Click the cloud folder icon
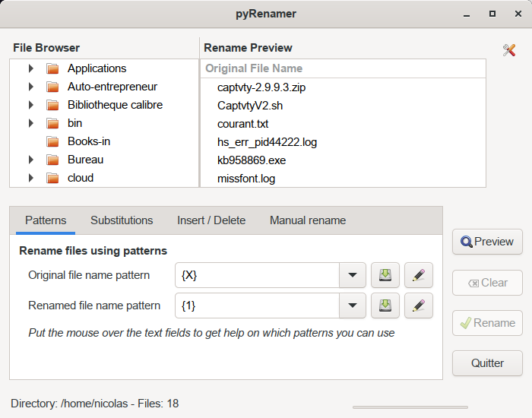This screenshot has height=418, width=532. click(52, 178)
